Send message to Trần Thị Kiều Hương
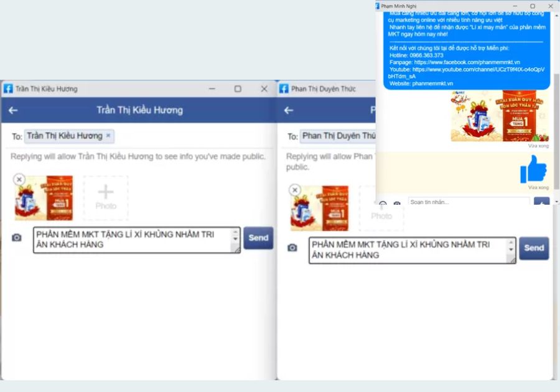 (258, 238)
